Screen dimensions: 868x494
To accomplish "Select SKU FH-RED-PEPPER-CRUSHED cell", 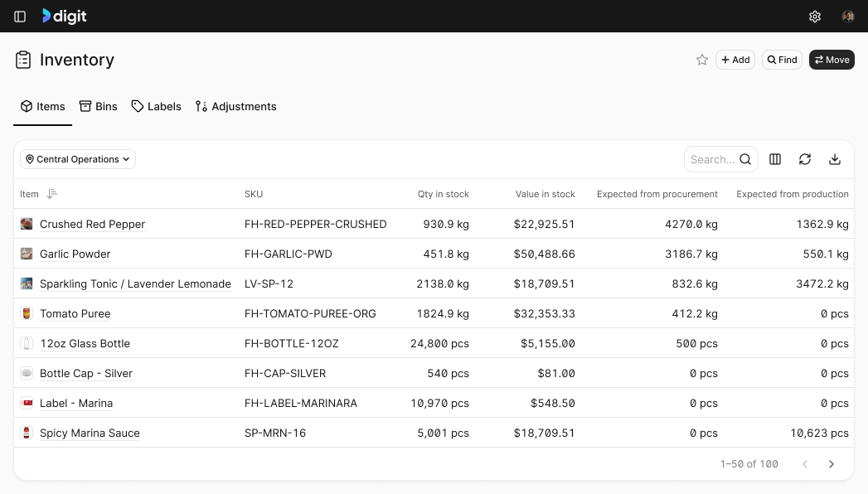I will tap(316, 224).
